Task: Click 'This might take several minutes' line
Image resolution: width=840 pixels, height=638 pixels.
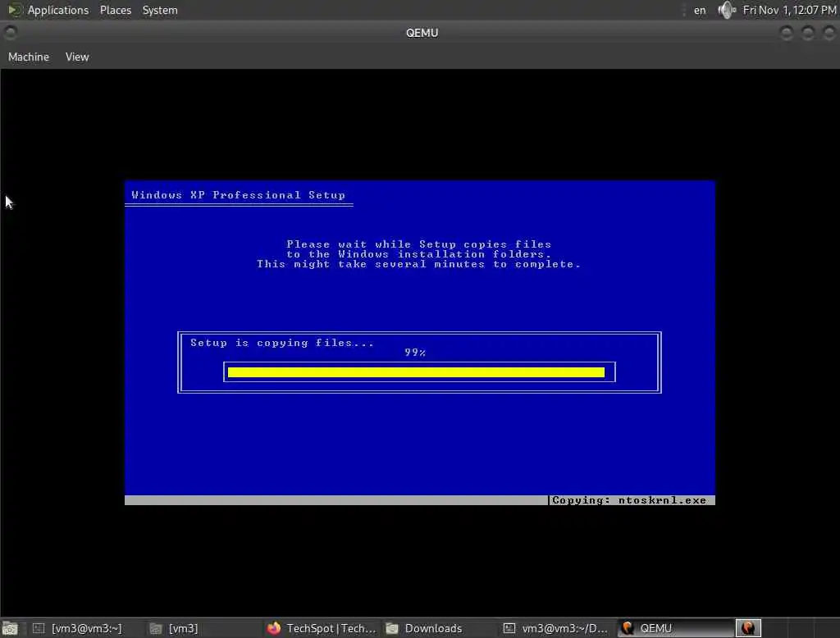Action: 419,264
